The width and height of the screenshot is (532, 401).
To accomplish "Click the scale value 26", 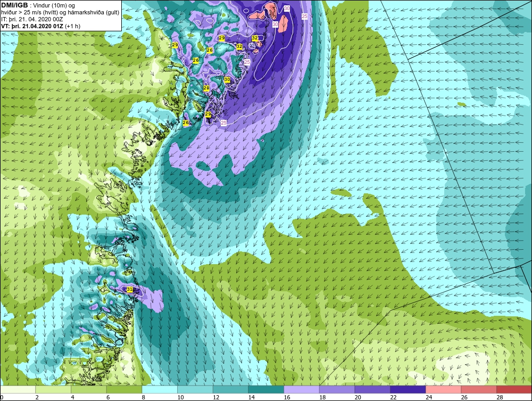I will 464,397.
